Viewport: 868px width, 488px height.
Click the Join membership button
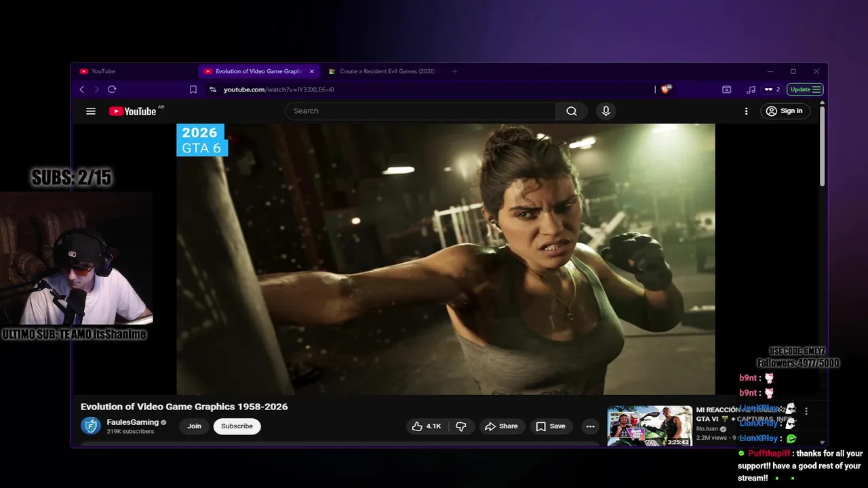coord(195,426)
